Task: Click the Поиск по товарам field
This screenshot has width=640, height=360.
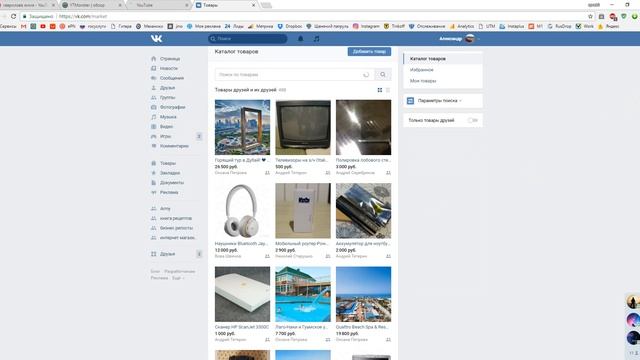Action: [x=295, y=75]
